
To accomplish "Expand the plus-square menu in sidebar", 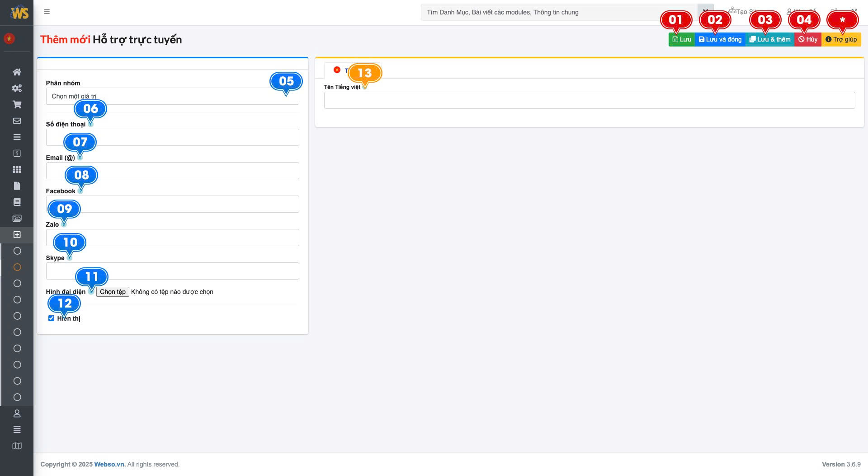I will [17, 234].
